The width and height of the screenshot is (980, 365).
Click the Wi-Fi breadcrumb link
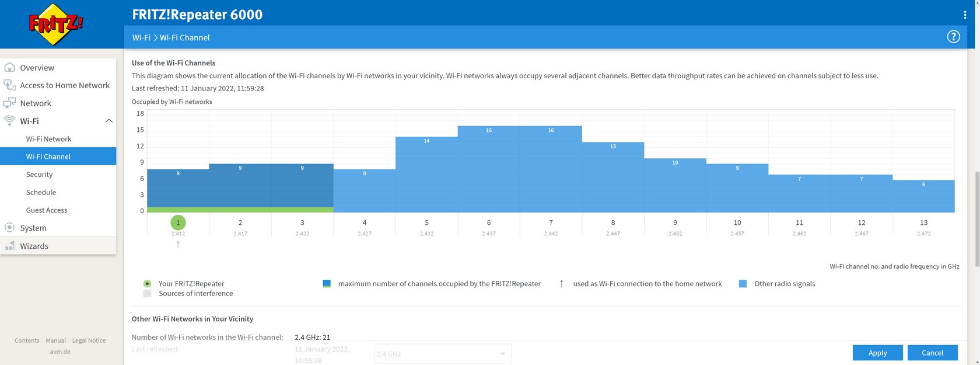point(141,37)
